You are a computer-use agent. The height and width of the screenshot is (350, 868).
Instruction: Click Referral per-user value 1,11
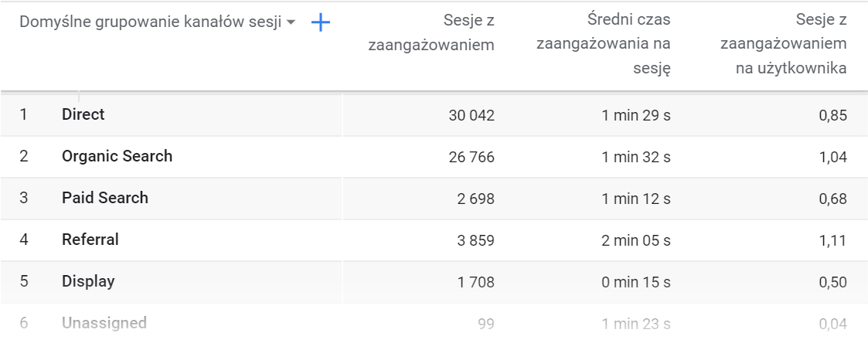click(x=834, y=241)
